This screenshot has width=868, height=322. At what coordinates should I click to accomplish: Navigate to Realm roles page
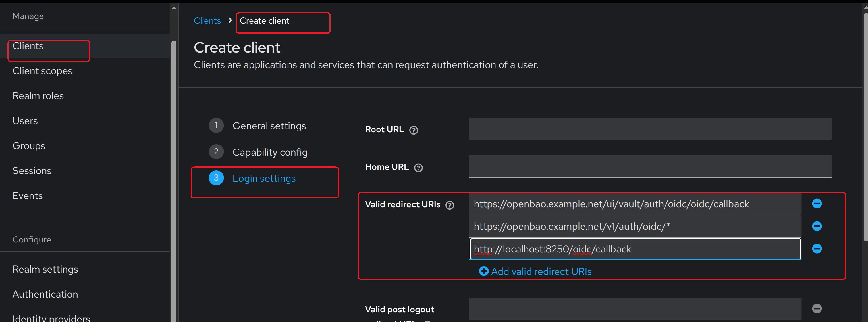[38, 96]
